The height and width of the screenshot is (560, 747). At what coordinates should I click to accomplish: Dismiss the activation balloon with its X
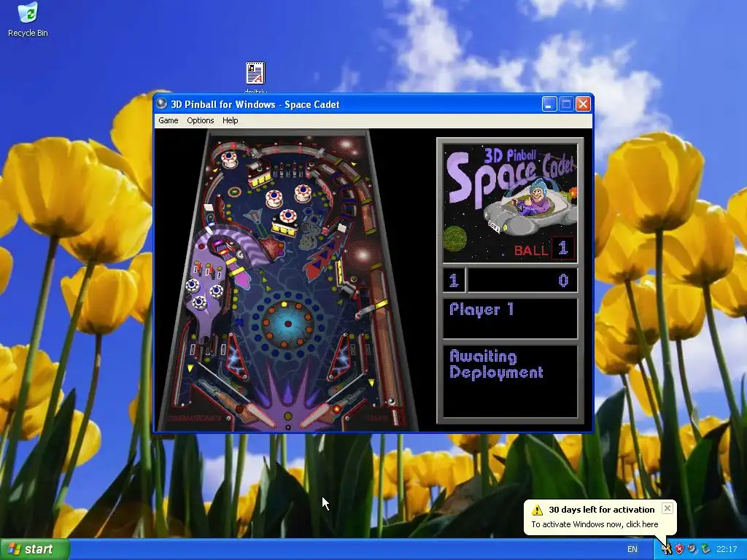tap(667, 508)
